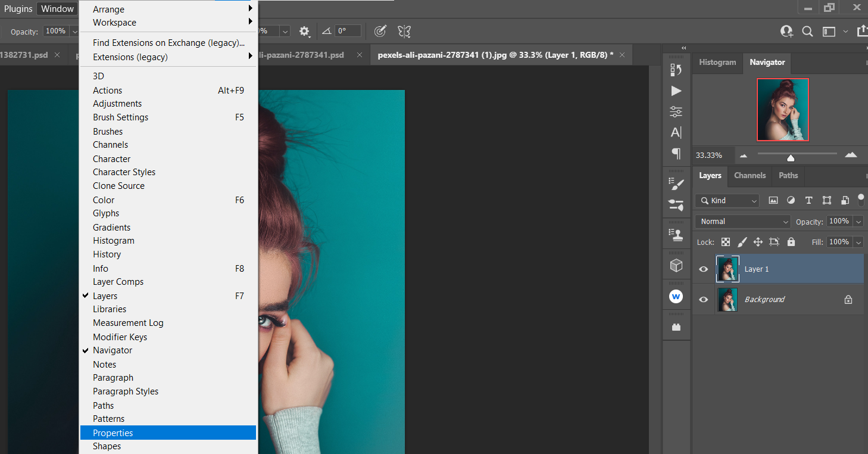Click the Navigator zoom-in large mountains button

coord(851,156)
